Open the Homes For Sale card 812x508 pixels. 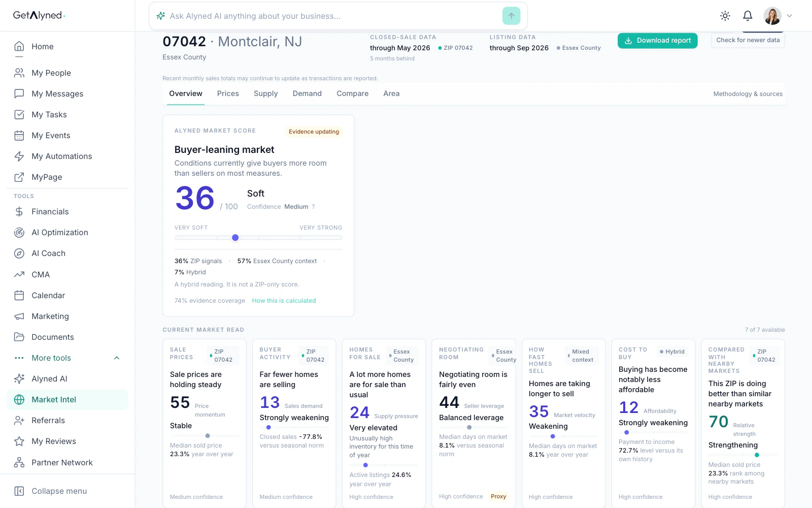(384, 423)
